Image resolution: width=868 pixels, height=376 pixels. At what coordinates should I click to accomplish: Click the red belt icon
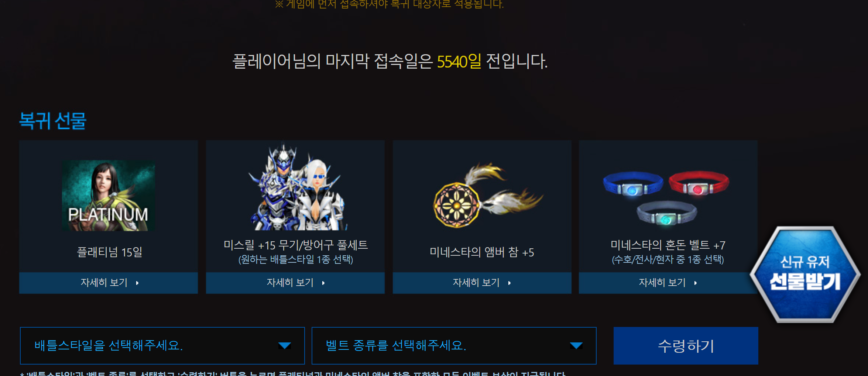pyautogui.click(x=699, y=183)
